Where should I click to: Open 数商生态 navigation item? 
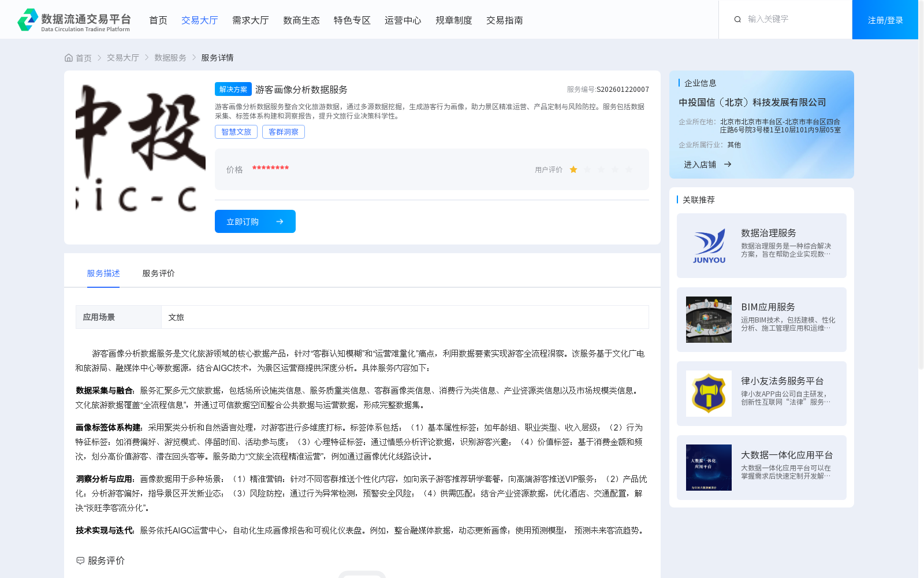[301, 20]
